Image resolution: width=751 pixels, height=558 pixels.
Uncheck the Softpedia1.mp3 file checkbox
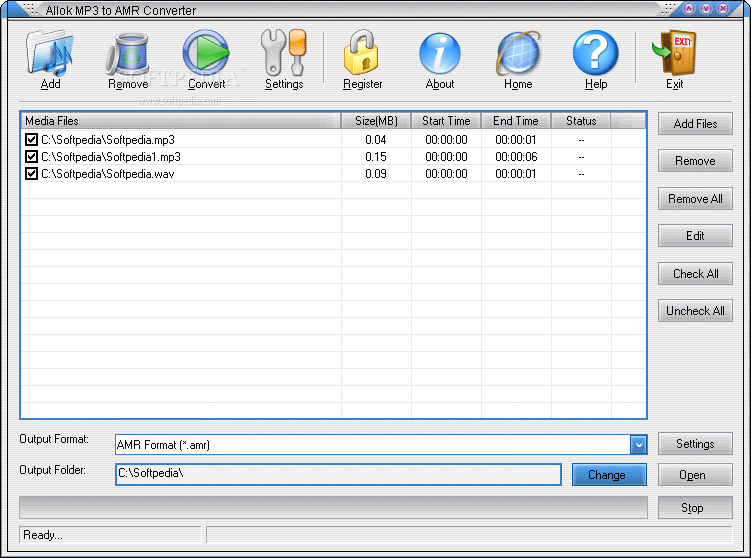click(x=32, y=157)
